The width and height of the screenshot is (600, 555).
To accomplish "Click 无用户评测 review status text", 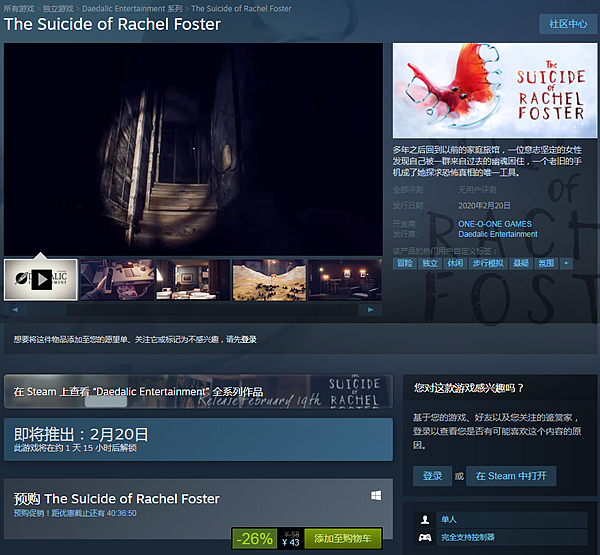I will 477,189.
